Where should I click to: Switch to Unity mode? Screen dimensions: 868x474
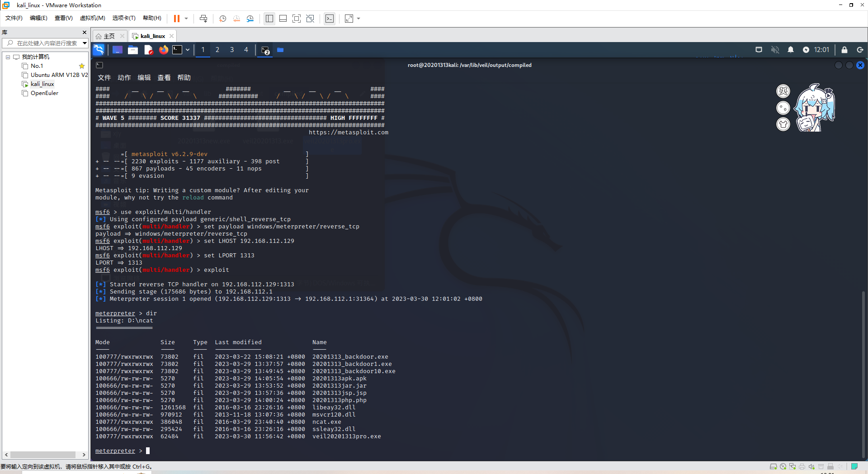click(310, 19)
